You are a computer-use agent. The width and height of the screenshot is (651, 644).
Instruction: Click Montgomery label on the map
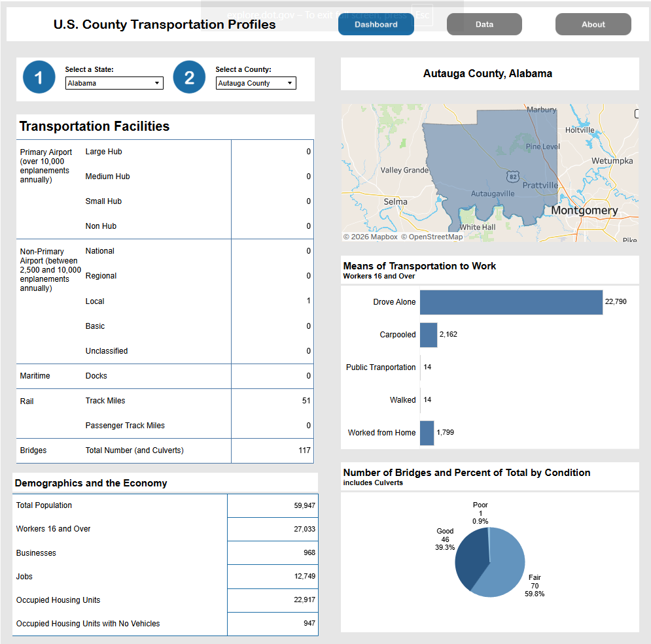(x=584, y=211)
